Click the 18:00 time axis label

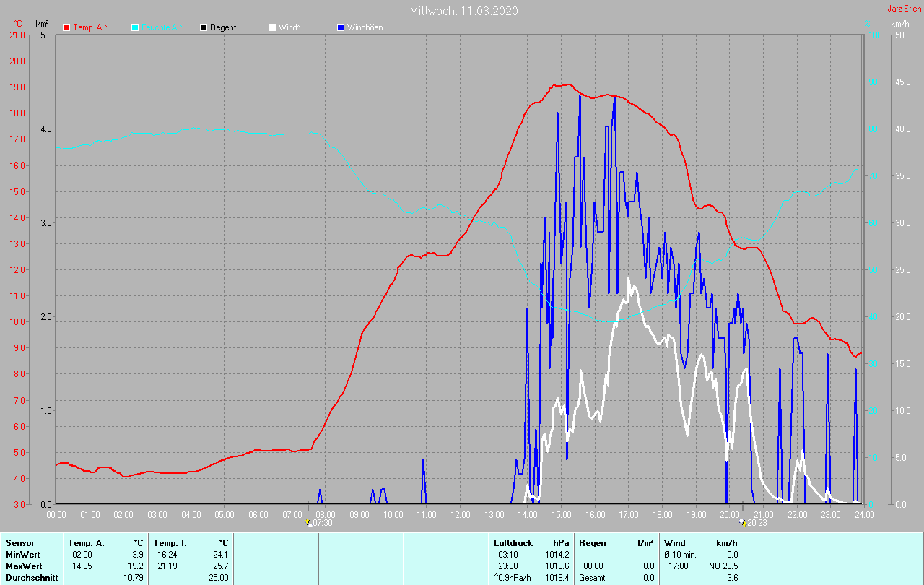pos(662,515)
